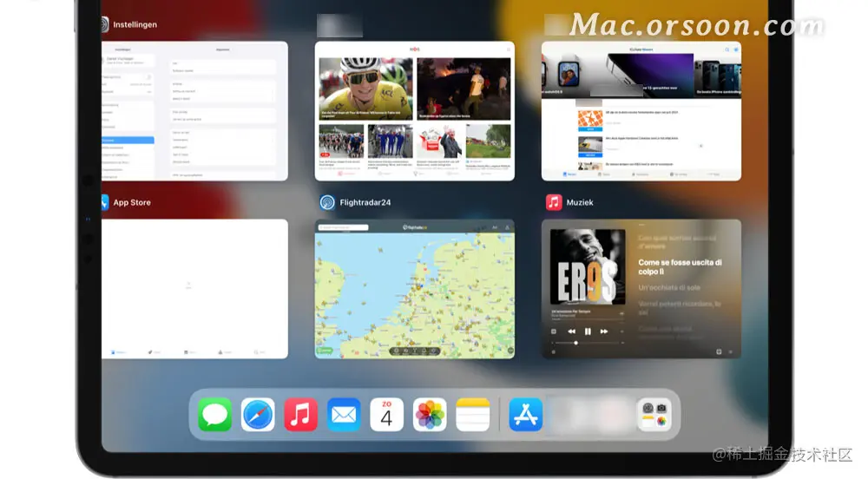This screenshot has width=868, height=479.
Task: Open the red Music app in the dock
Action: tap(300, 414)
